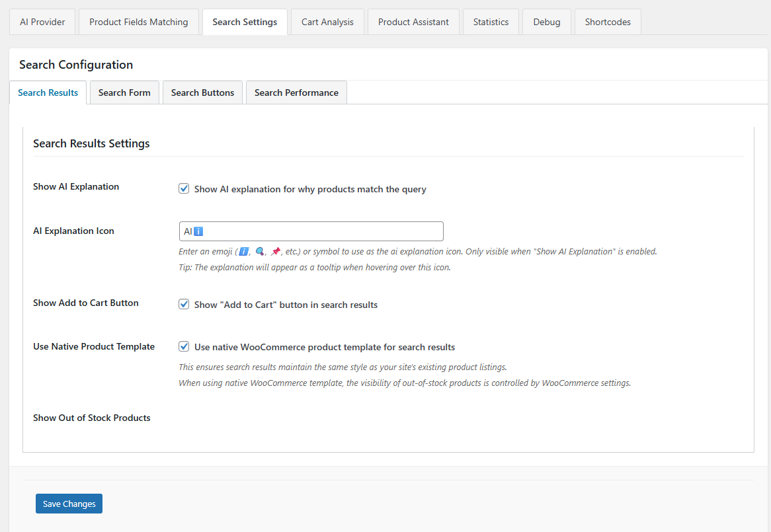Click the info emoji in the hint text
The height and width of the screenshot is (532, 771).
coord(243,252)
